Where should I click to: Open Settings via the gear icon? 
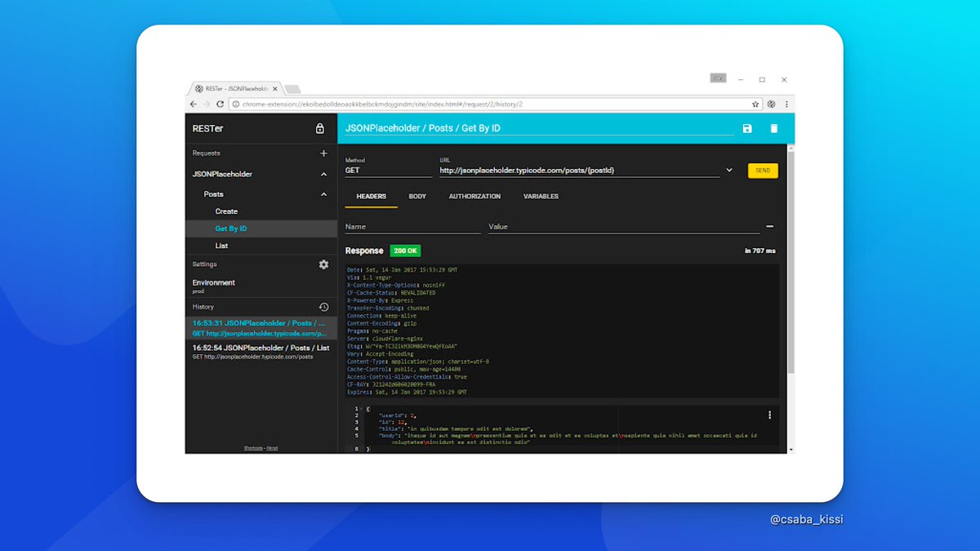pyautogui.click(x=323, y=264)
